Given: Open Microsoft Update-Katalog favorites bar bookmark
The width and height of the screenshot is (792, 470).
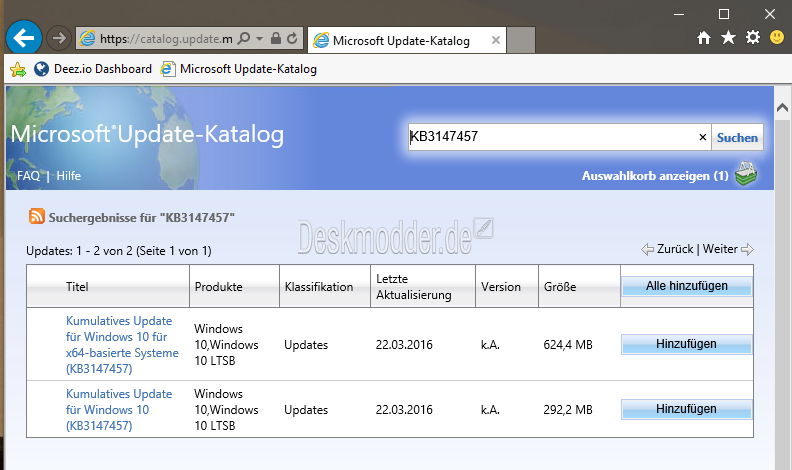Looking at the screenshot, I should coord(239,69).
